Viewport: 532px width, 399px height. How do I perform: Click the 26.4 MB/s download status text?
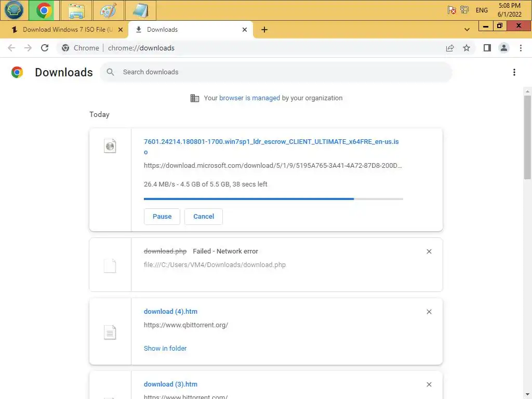[x=206, y=184]
